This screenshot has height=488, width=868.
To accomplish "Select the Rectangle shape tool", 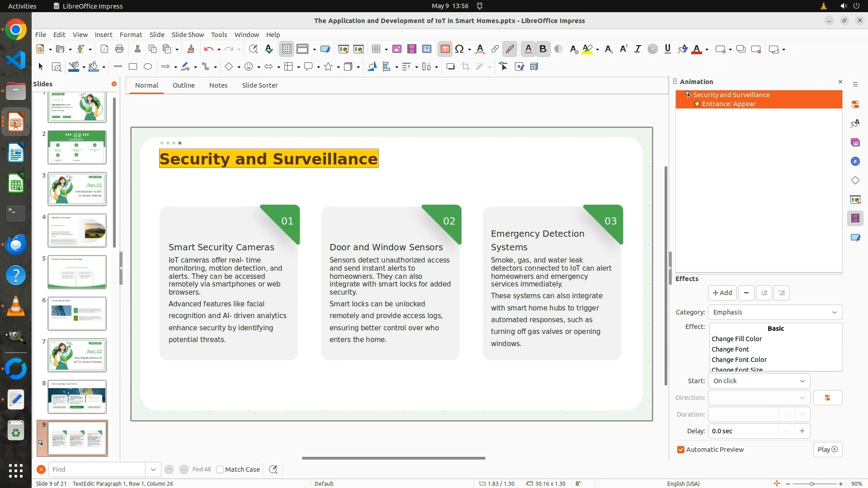I will 132,67.
